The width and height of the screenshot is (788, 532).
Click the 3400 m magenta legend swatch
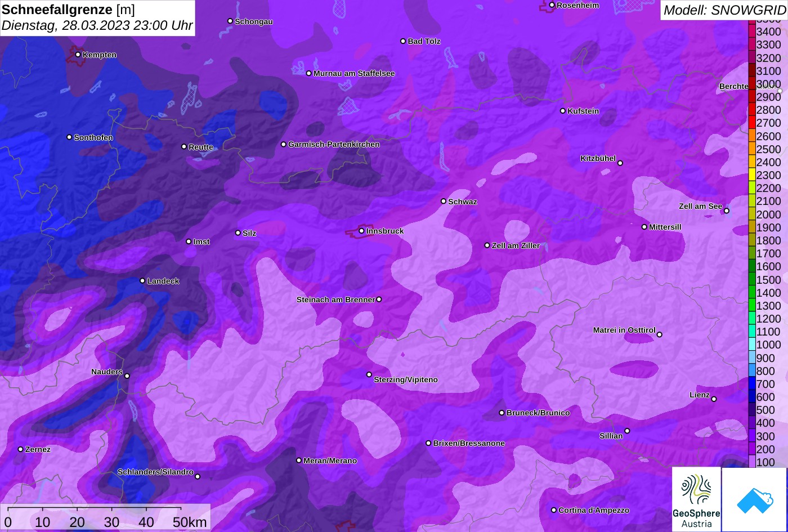[x=751, y=30]
